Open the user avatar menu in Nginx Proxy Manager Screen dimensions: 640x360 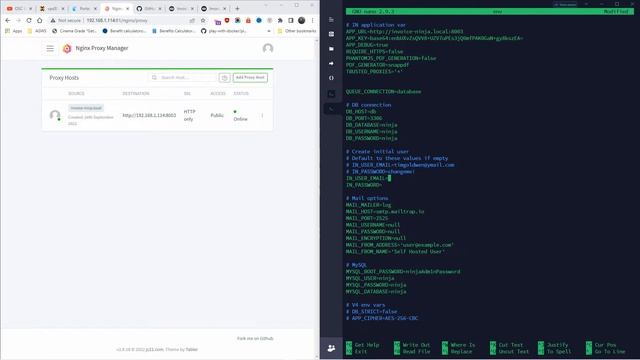pyautogui.click(x=268, y=49)
